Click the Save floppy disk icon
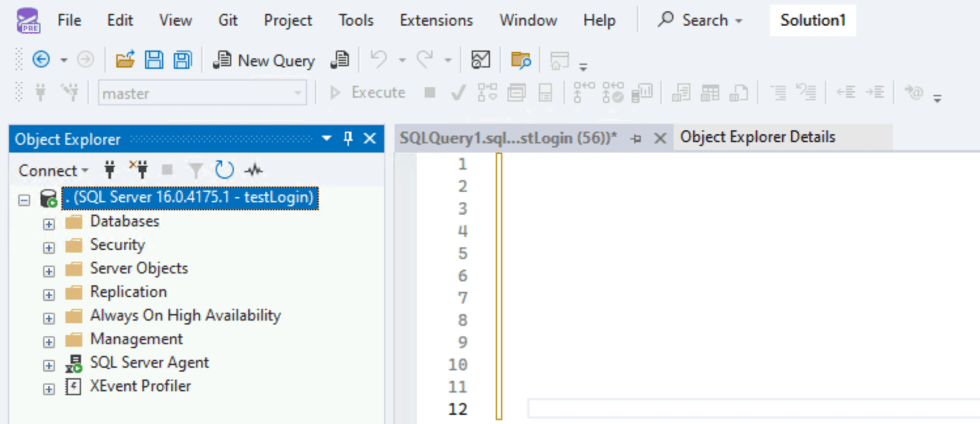Image resolution: width=980 pixels, height=424 pixels. 154,60
